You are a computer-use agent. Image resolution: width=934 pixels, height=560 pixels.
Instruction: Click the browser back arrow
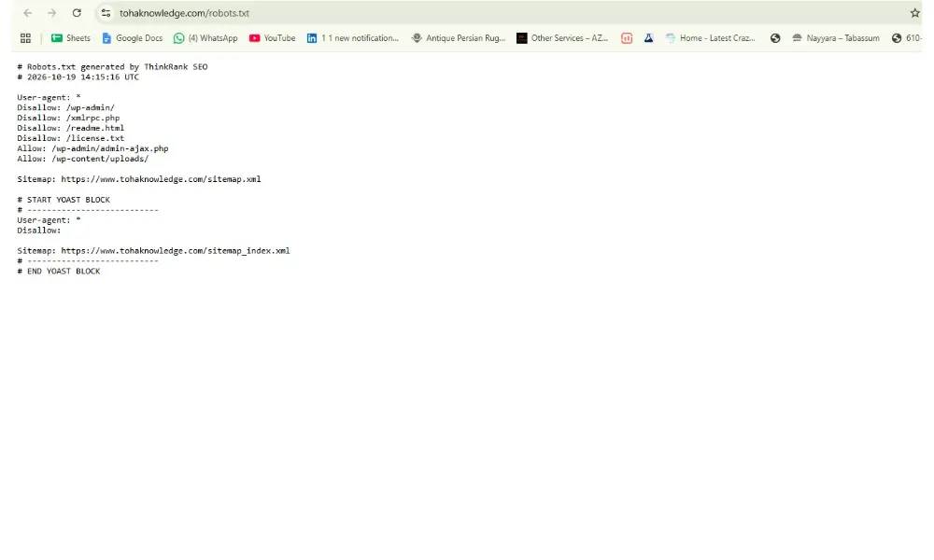pos(27,13)
